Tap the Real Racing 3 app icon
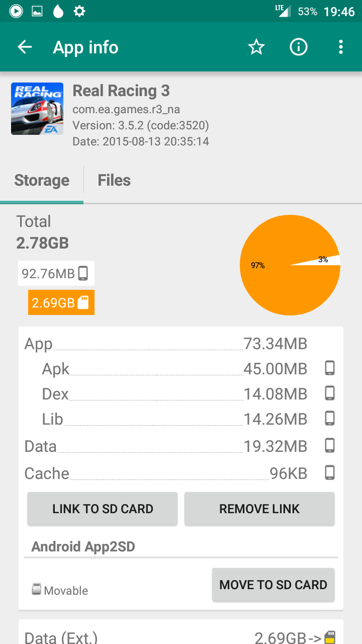Screen dimensions: 362x644 pyautogui.click(x=37, y=109)
